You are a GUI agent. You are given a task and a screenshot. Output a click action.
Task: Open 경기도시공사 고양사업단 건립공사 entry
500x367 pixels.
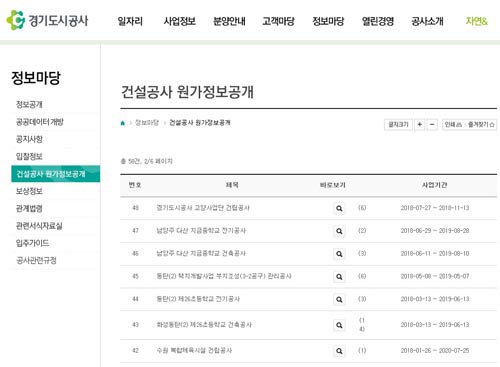tap(203, 208)
